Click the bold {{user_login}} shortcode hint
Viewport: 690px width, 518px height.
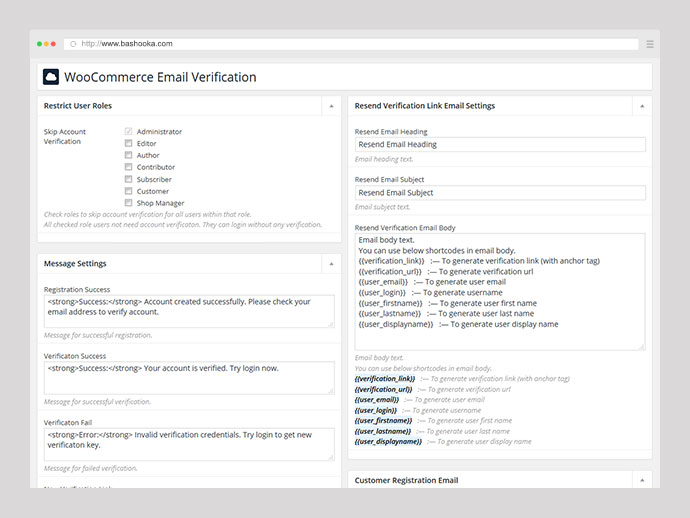tap(376, 410)
